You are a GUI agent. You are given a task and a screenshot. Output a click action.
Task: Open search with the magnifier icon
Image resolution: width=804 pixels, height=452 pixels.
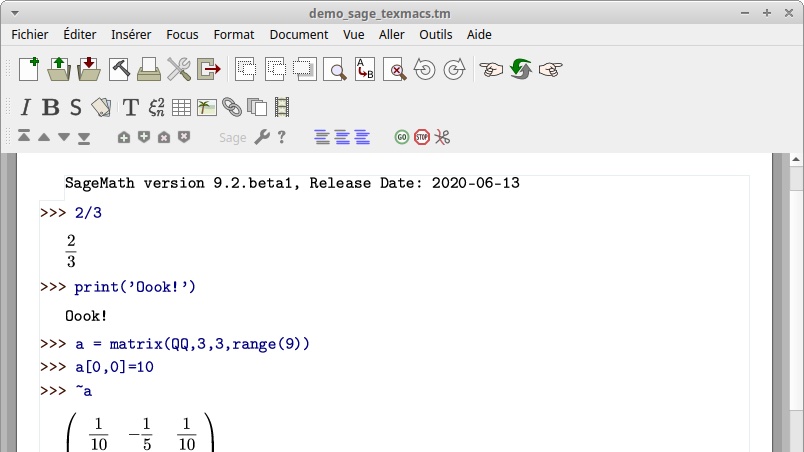335,69
